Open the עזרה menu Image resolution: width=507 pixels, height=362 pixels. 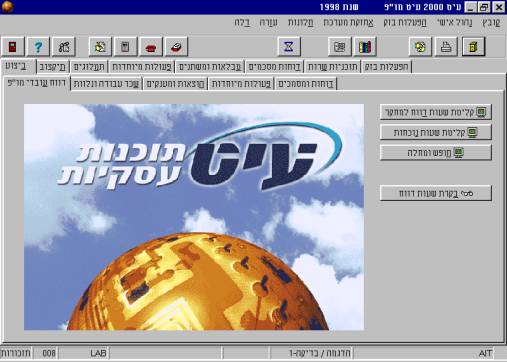pos(268,23)
